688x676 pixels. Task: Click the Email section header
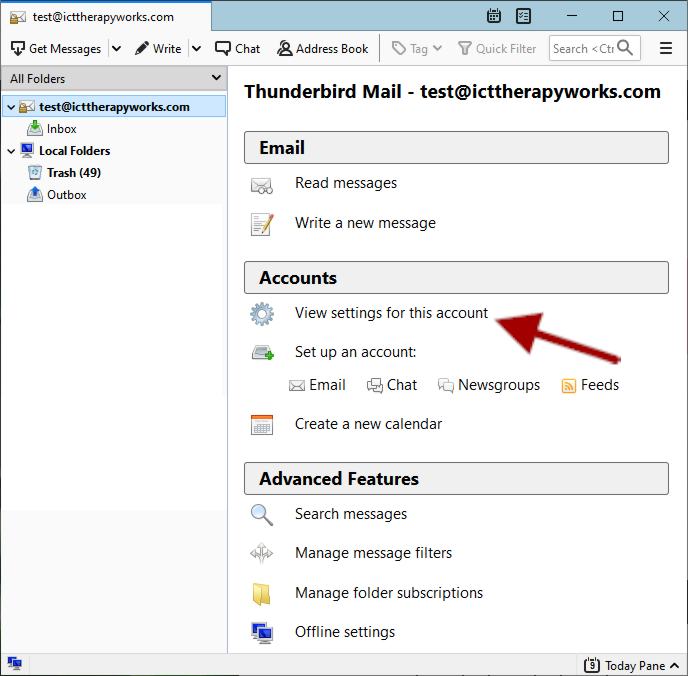coord(456,147)
